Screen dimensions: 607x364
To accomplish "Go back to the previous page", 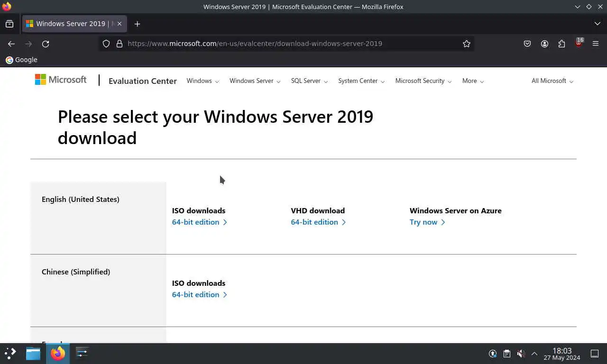I will pyautogui.click(x=11, y=44).
